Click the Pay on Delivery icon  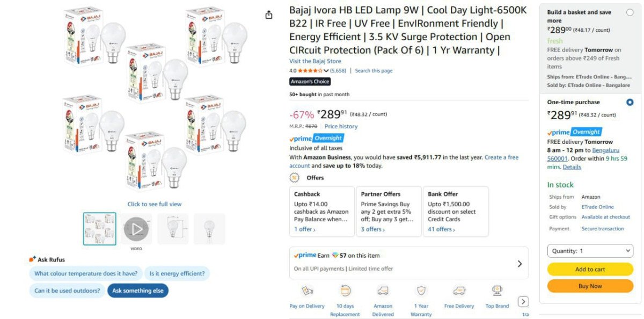(307, 291)
